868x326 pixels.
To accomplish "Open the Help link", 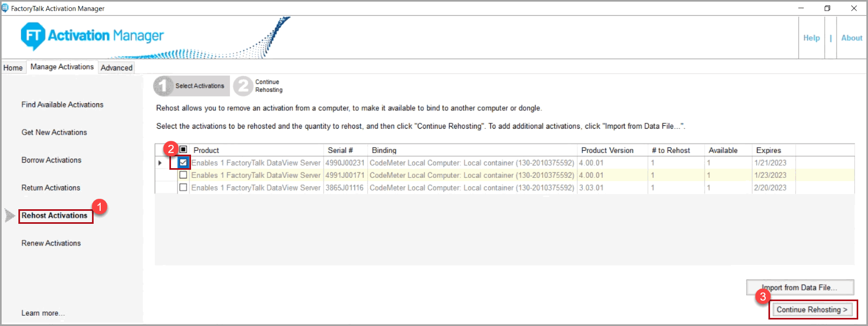I will pyautogui.click(x=811, y=38).
